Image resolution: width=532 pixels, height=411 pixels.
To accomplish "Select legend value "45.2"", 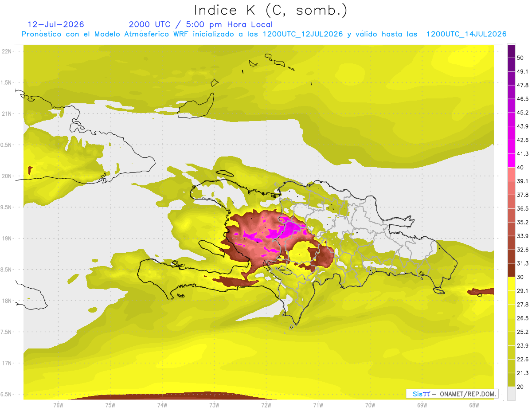I will click(522, 113).
